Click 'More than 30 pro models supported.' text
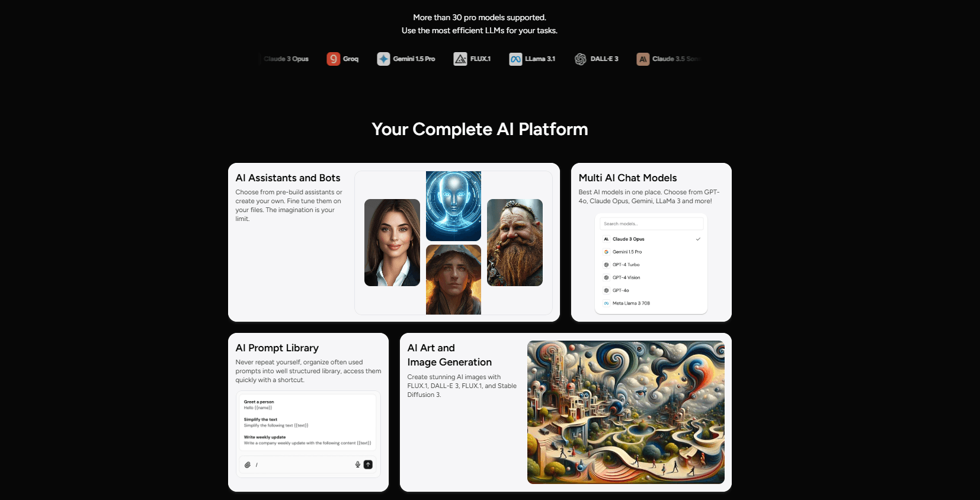Viewport: 980px width, 500px height. pyautogui.click(x=480, y=18)
